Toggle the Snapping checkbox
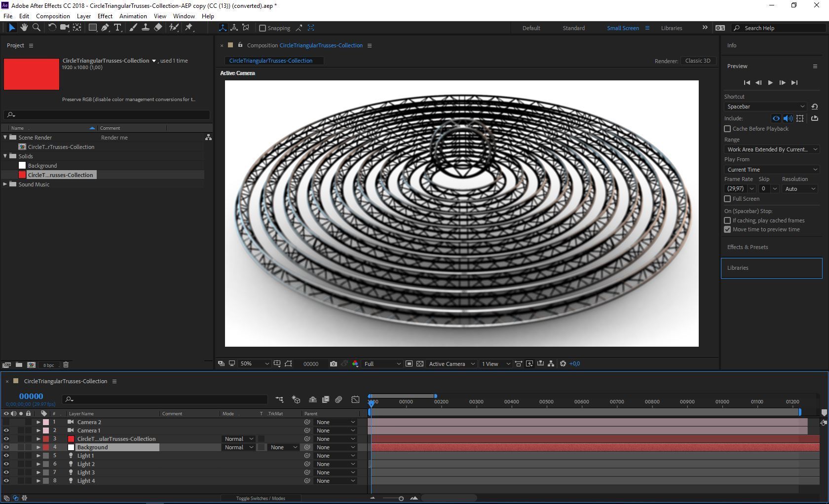 (263, 28)
